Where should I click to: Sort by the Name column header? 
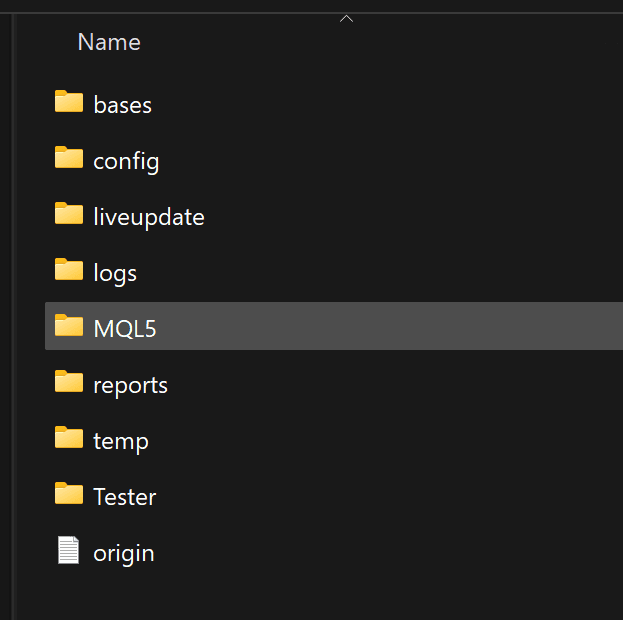click(x=109, y=42)
